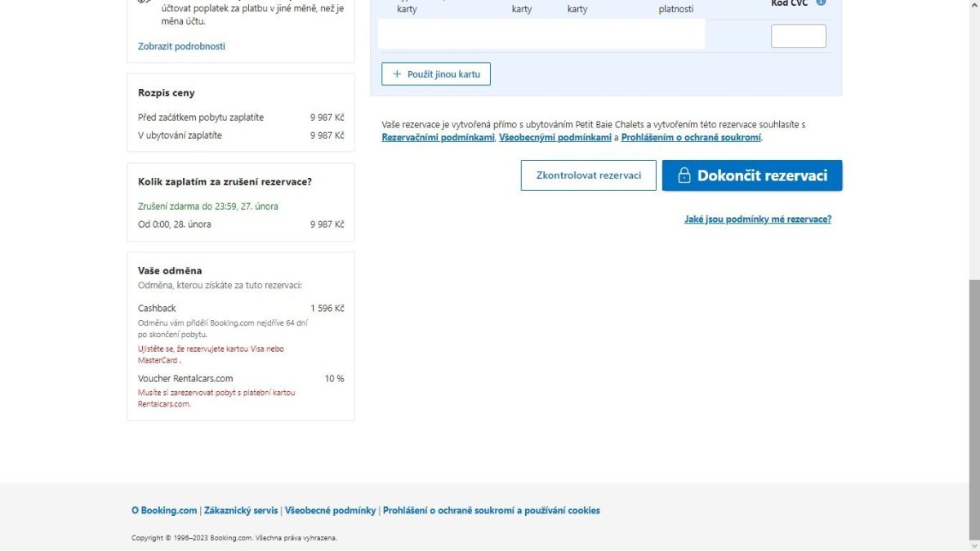Focus the Kód CVC input field
The width and height of the screenshot is (980, 551).
(798, 36)
